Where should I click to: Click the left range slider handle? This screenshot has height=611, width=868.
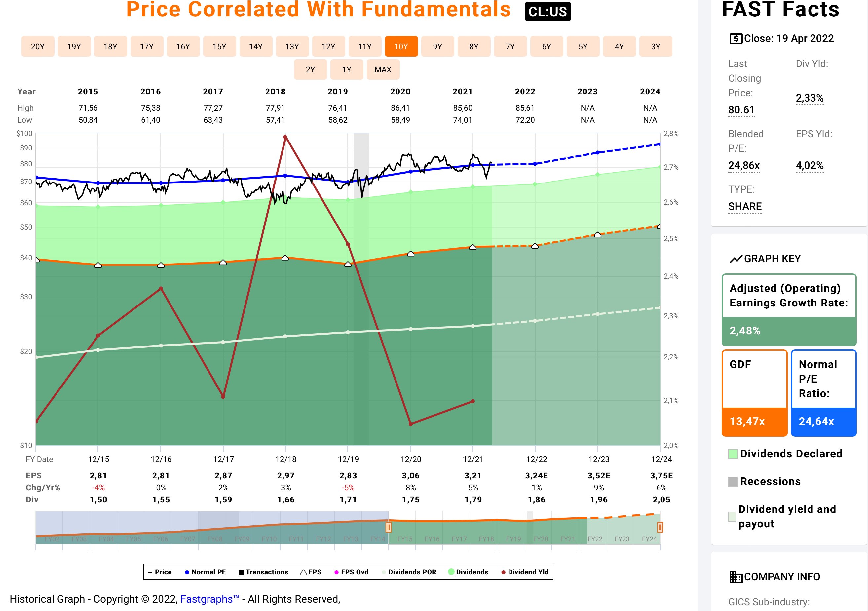coord(388,527)
